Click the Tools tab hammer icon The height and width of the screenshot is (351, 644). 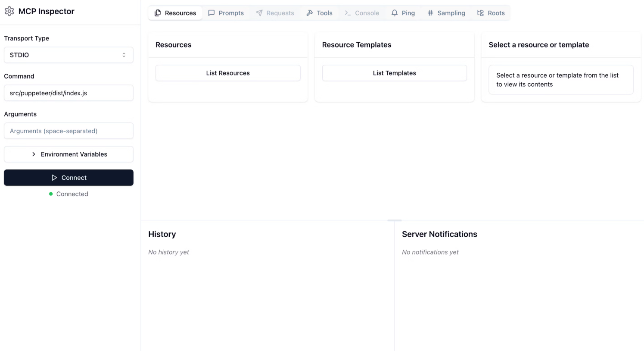coord(310,13)
